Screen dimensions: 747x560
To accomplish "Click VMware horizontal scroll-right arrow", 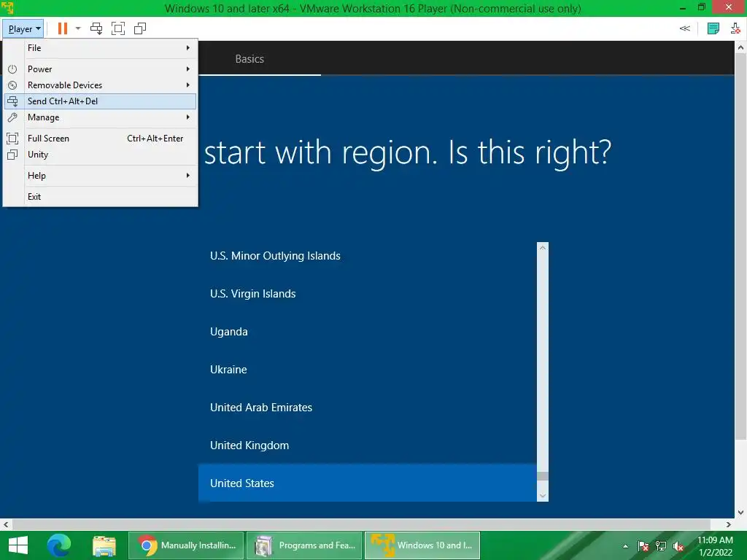I will point(729,524).
